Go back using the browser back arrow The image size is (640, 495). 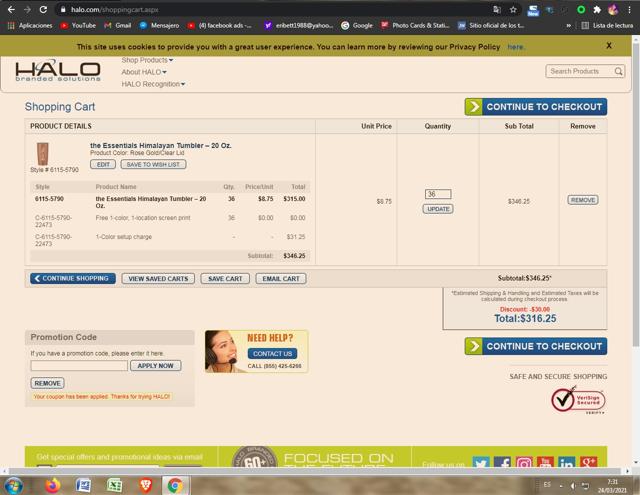point(11,9)
